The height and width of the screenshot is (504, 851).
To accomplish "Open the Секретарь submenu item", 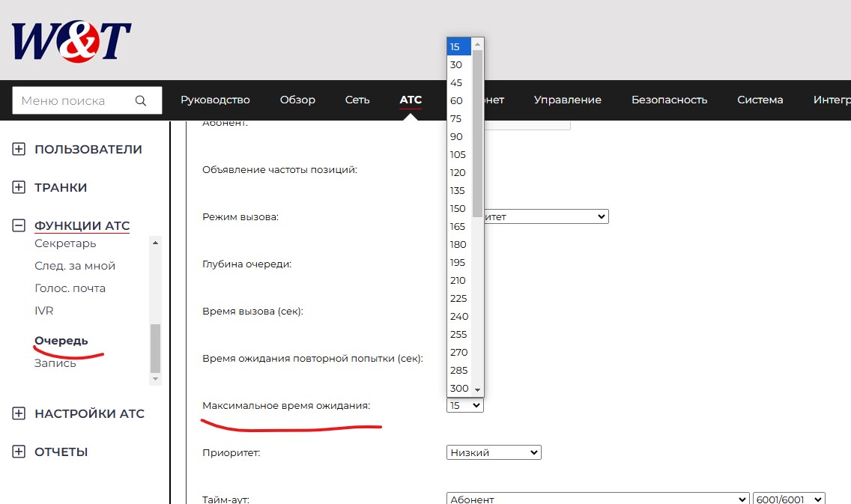I will coord(65,243).
